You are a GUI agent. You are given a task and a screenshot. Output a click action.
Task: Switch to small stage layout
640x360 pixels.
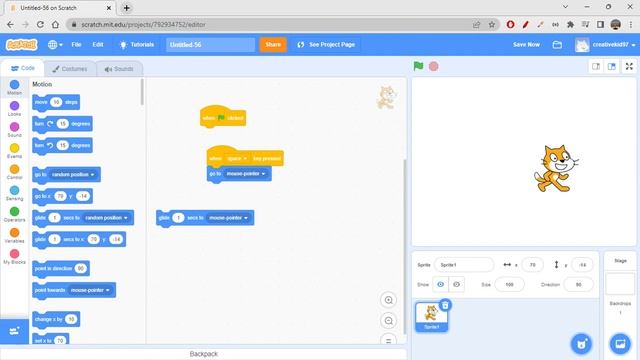596,67
